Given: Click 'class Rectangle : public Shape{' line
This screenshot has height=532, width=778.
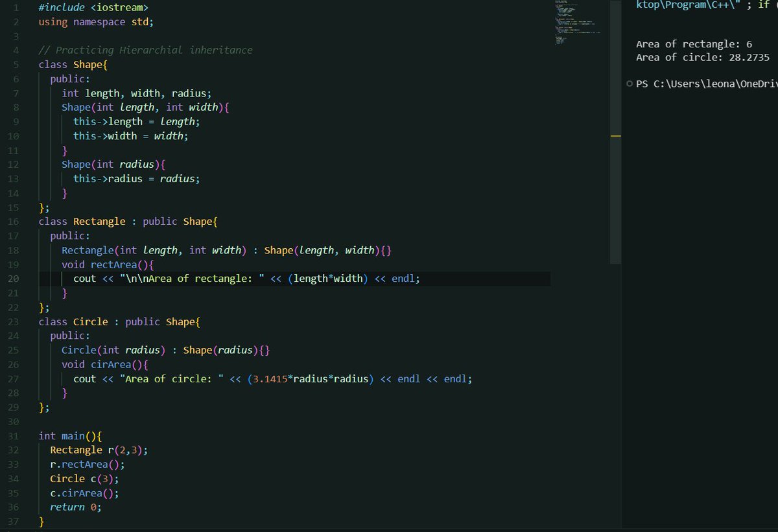Looking at the screenshot, I should coord(128,222).
